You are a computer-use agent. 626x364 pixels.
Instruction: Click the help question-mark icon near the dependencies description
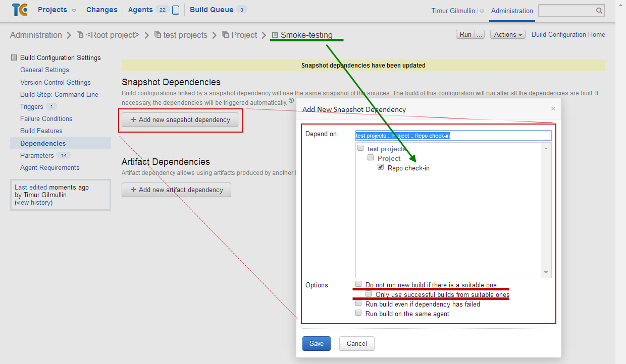pyautogui.click(x=291, y=100)
